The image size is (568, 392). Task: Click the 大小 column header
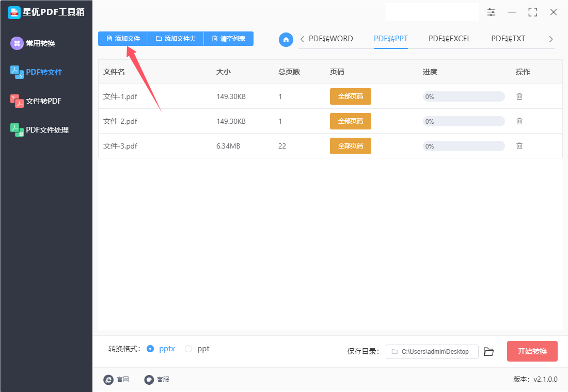click(x=224, y=72)
